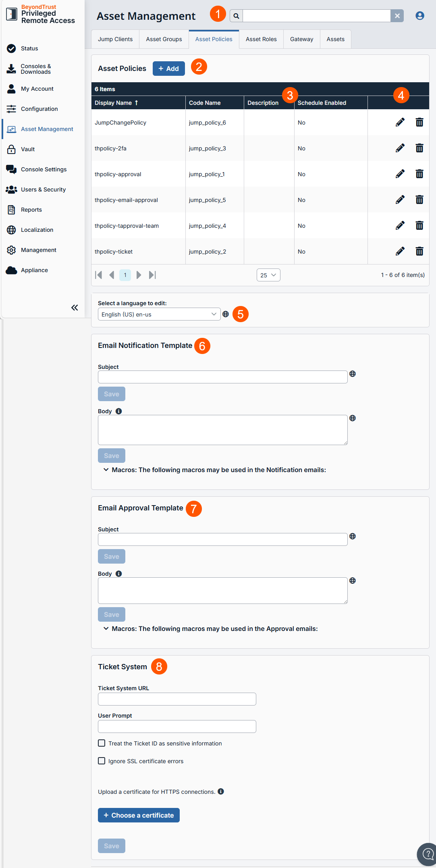The height and width of the screenshot is (868, 436).
Task: Edit the JumpChangePolicy with the pencil icon
Action: [399, 122]
